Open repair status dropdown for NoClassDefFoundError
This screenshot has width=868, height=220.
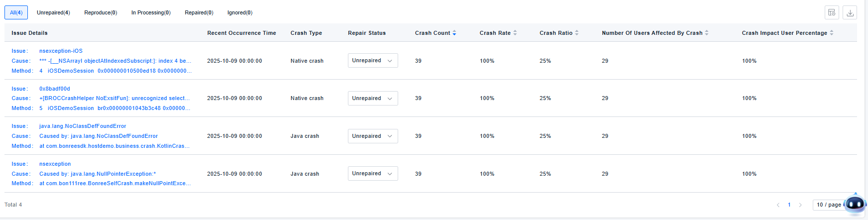372,136
